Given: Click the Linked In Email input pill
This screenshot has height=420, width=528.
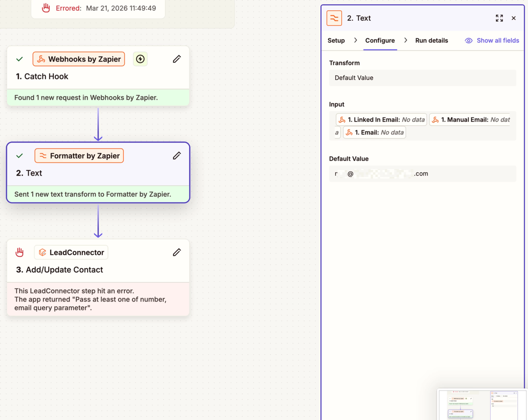Looking at the screenshot, I should (381, 120).
